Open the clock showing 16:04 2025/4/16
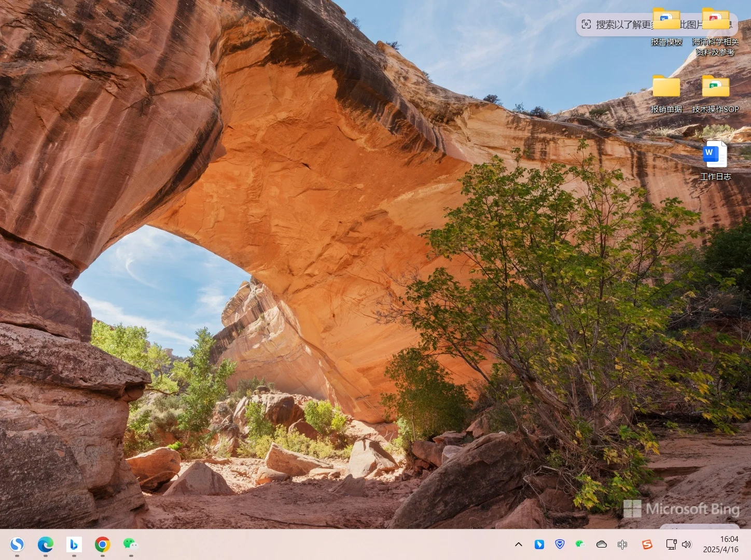The image size is (751, 560). tap(721, 544)
